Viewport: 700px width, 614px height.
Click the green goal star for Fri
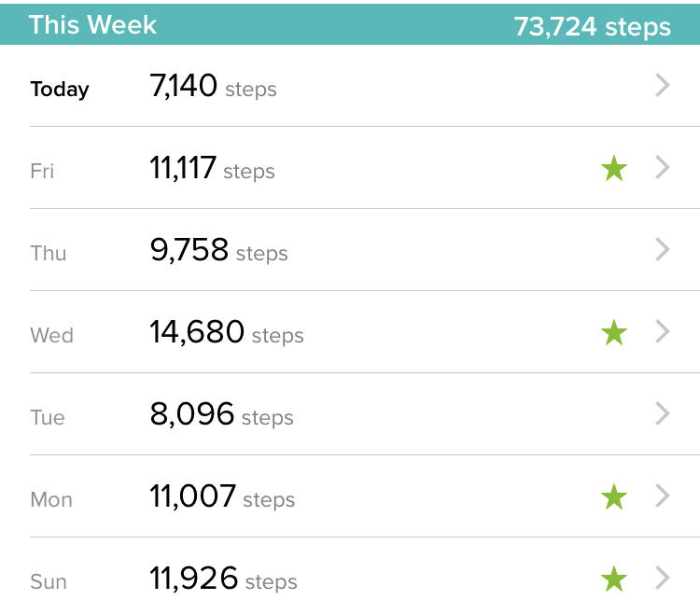point(614,168)
